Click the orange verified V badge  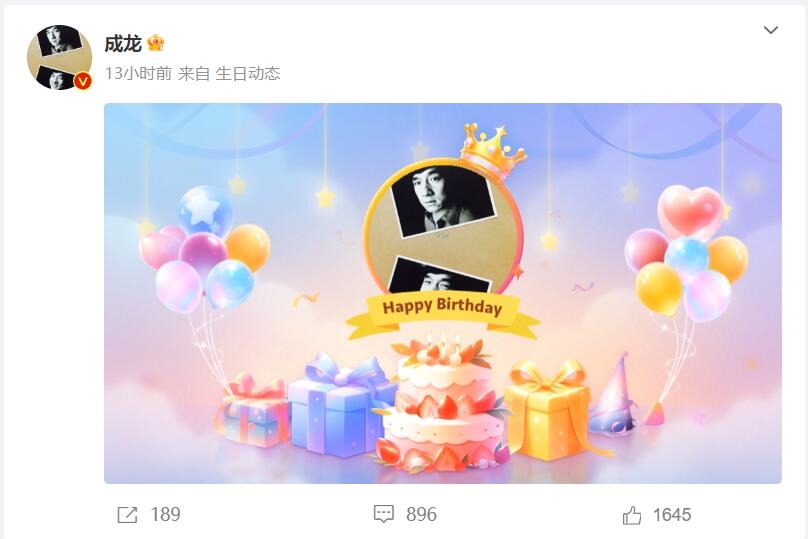pos(83,81)
